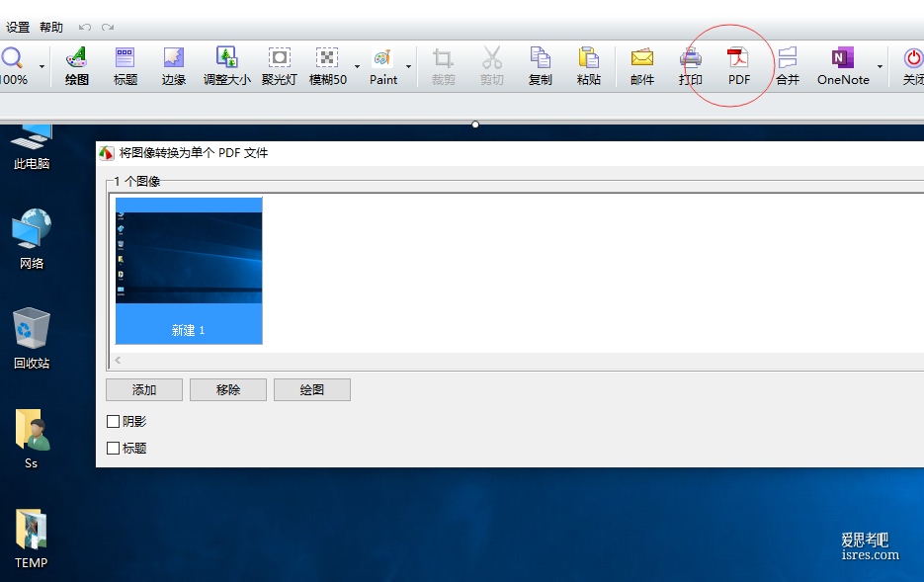Send capture to OneNote
Screen dimensions: 924x582
843,66
